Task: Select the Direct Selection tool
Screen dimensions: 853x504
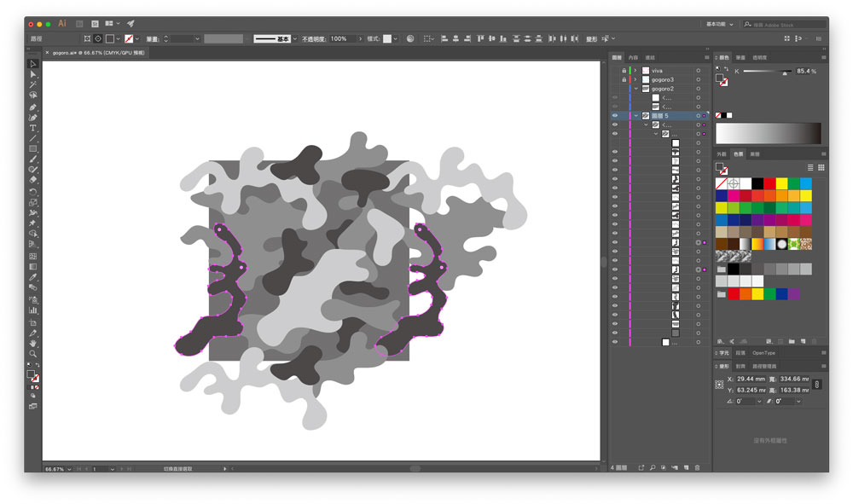Action: click(x=33, y=74)
